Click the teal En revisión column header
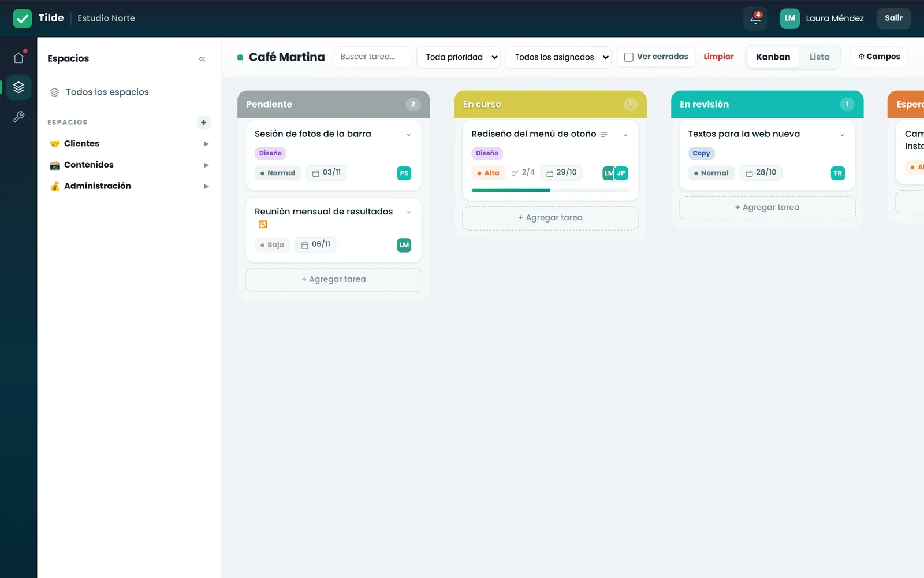924x578 pixels. 767,105
